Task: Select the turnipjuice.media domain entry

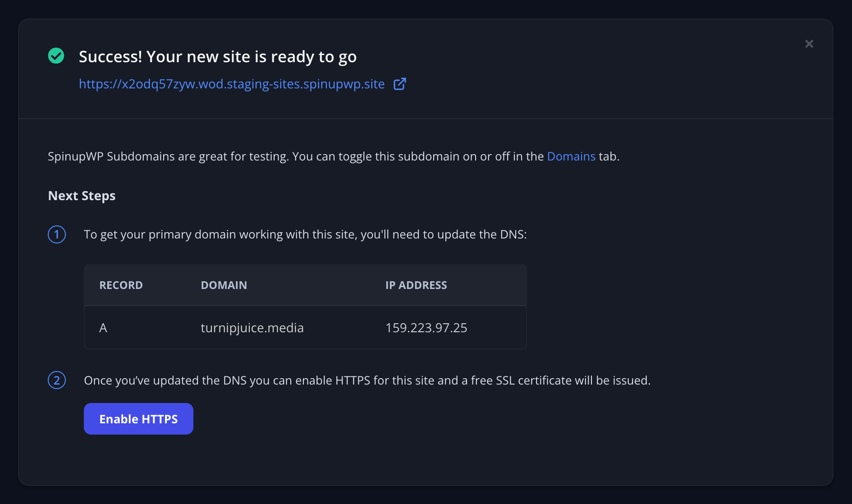Action: coord(252,328)
